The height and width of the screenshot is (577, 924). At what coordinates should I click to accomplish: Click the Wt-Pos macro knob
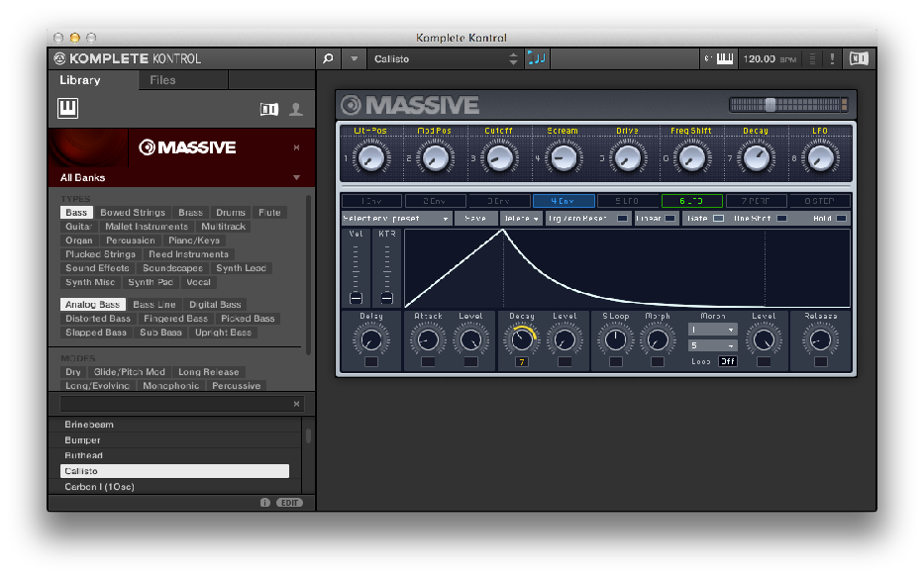click(x=371, y=157)
